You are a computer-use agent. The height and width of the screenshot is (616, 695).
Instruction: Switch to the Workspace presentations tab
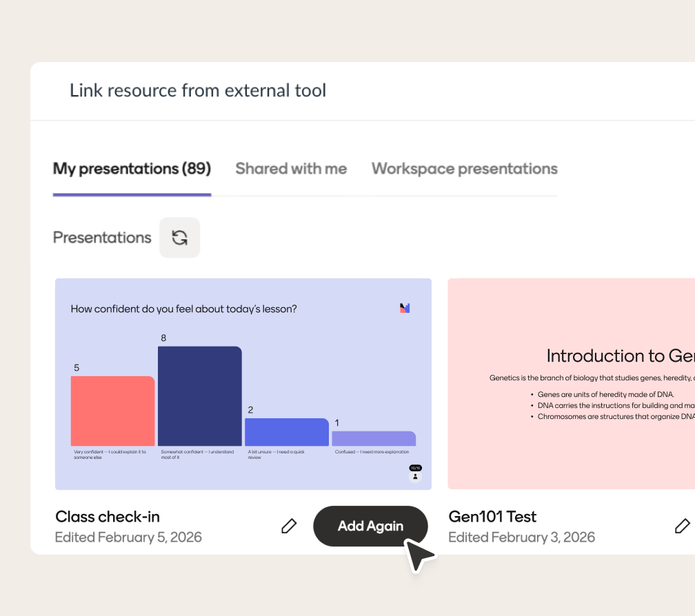click(x=464, y=169)
